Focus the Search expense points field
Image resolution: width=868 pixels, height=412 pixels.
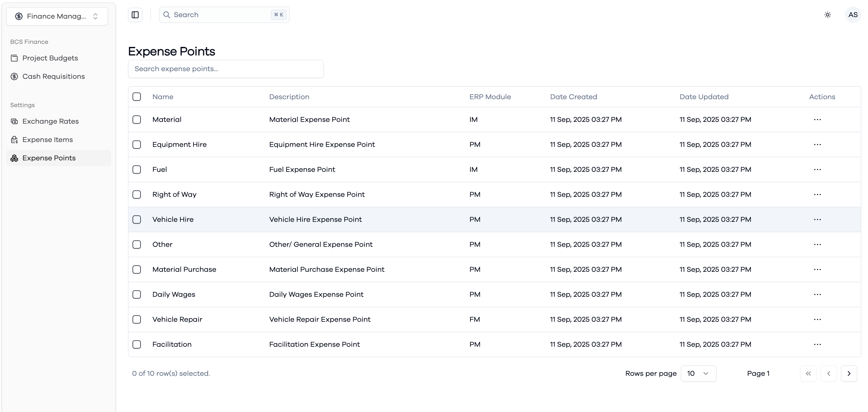coord(226,69)
